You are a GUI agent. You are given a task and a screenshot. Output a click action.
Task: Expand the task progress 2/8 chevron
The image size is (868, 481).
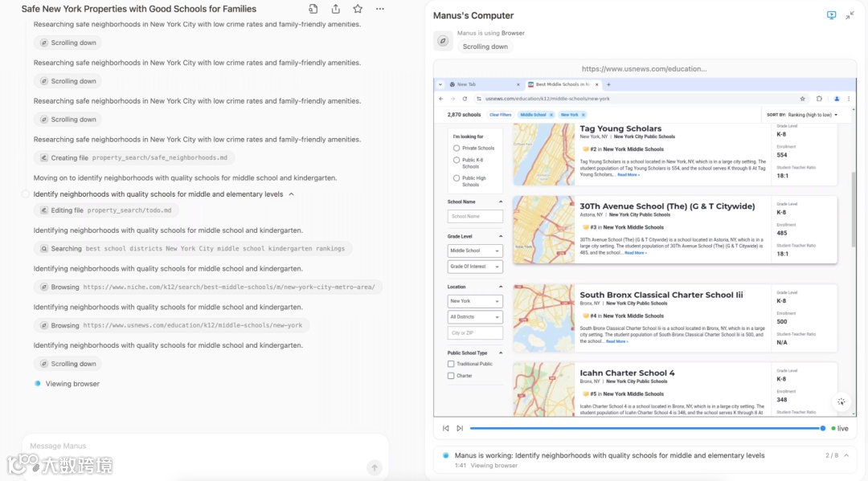coord(846,455)
